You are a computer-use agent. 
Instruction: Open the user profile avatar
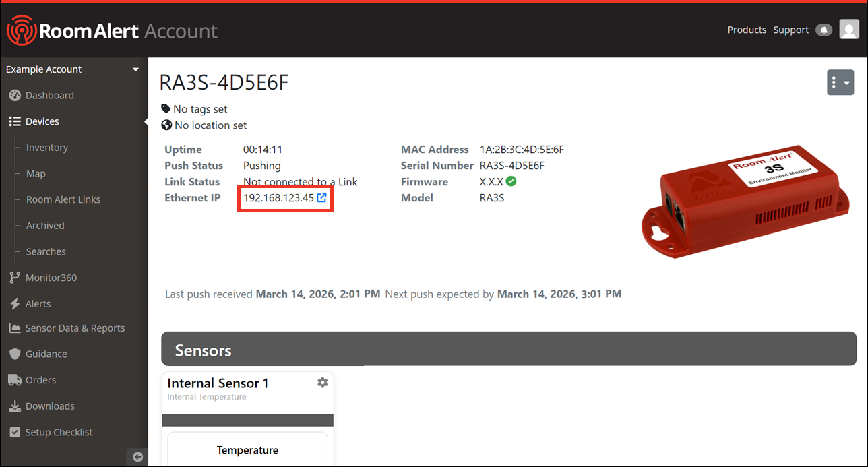(x=849, y=30)
